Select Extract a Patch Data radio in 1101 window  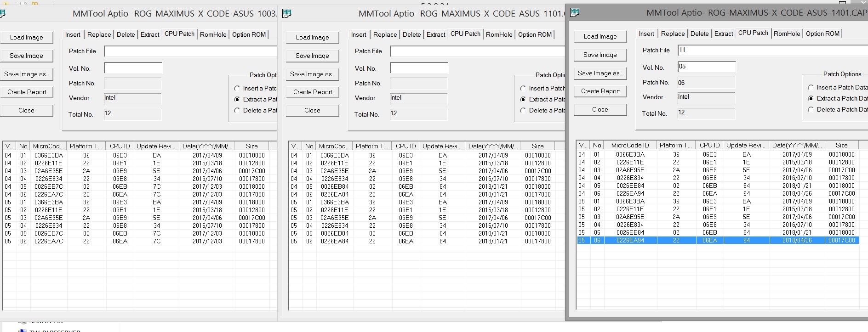click(523, 99)
